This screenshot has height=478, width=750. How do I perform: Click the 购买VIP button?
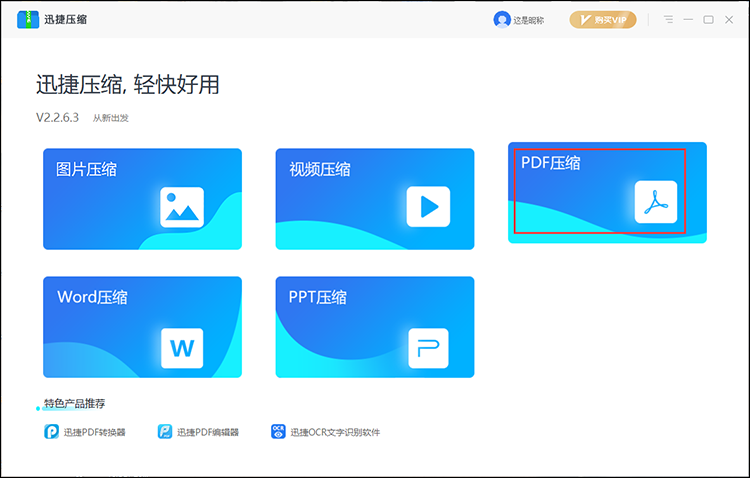[x=603, y=20]
